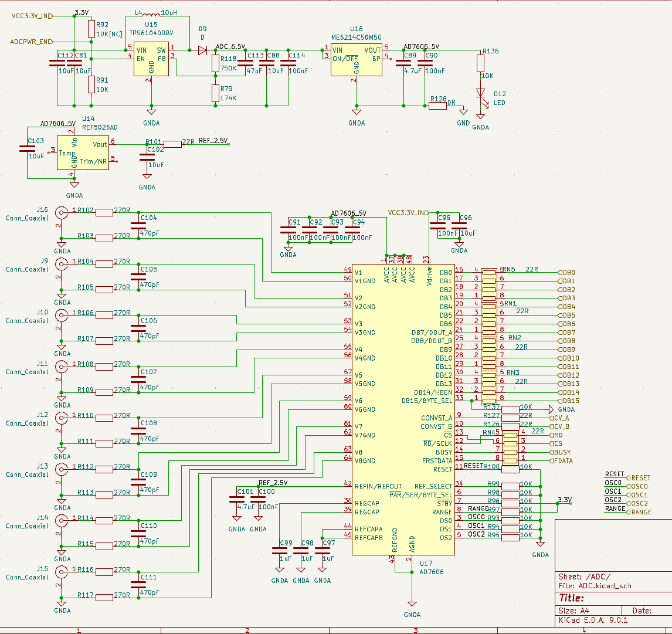Click the Title field in title block
Screen dimensions: 672x634
pyautogui.click(x=572, y=598)
